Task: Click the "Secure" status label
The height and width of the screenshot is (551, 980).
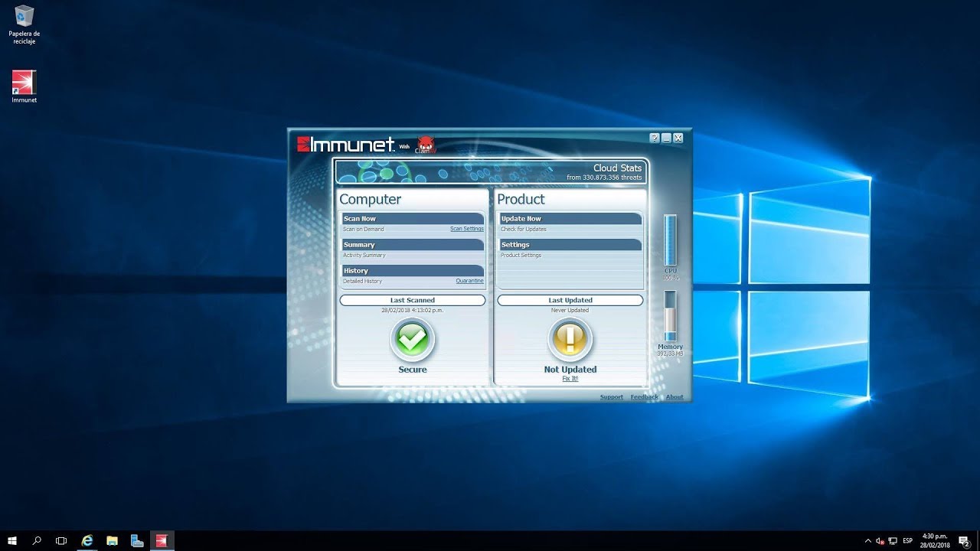Action: pyautogui.click(x=413, y=370)
